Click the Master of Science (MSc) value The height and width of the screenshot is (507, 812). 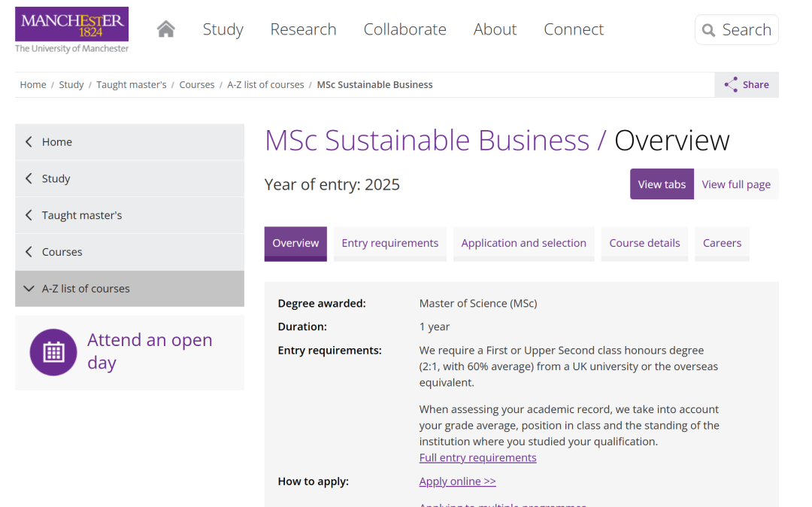coord(478,303)
